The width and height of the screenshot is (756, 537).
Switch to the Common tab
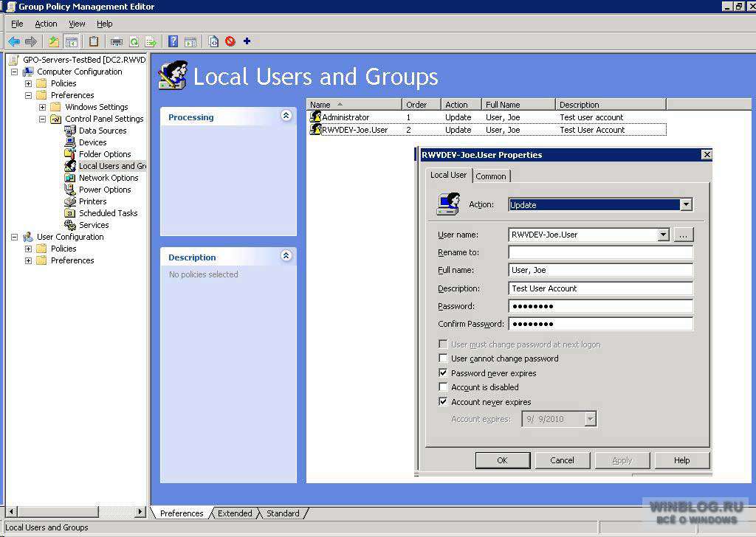pyautogui.click(x=491, y=176)
